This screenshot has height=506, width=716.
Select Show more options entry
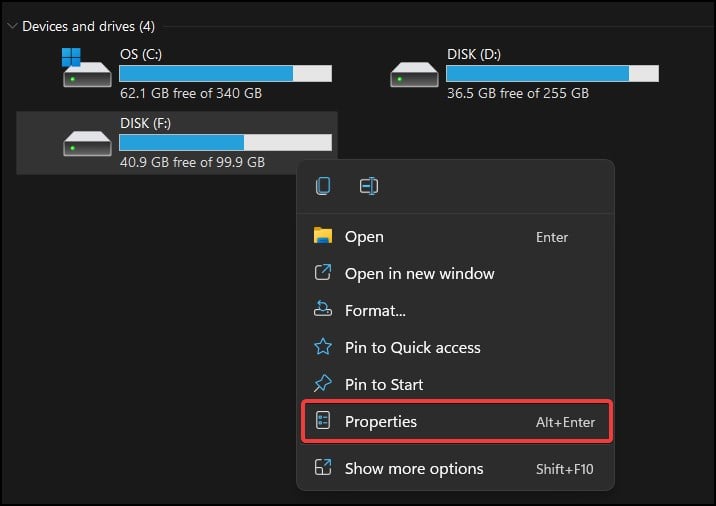pos(455,469)
